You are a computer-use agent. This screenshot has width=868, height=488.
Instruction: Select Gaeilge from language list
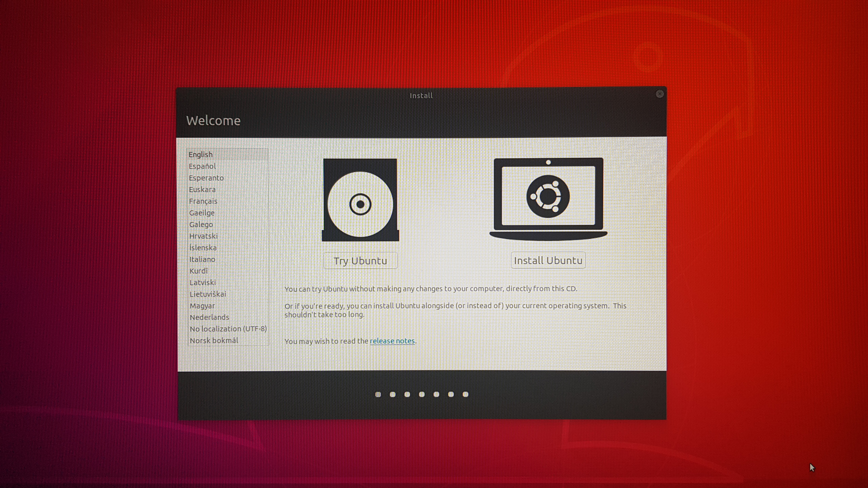(x=202, y=213)
